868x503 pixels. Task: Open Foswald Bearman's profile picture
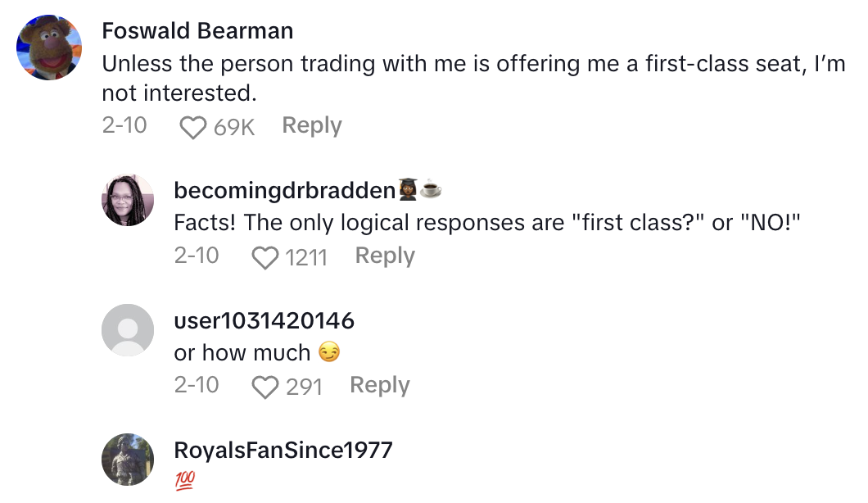49,48
